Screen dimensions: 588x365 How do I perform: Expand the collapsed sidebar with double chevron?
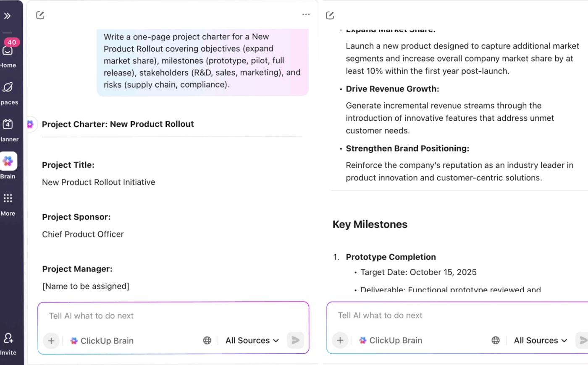click(x=7, y=16)
